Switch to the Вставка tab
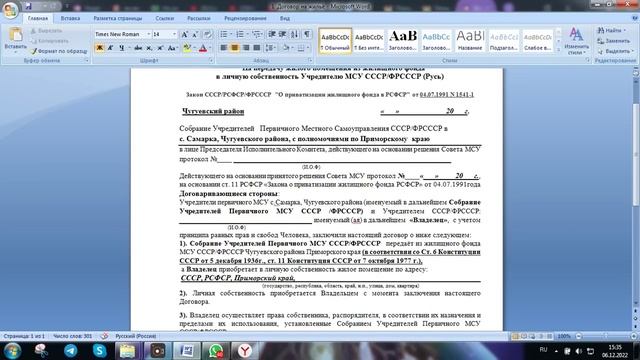This screenshot has width=640, height=360. point(70,18)
